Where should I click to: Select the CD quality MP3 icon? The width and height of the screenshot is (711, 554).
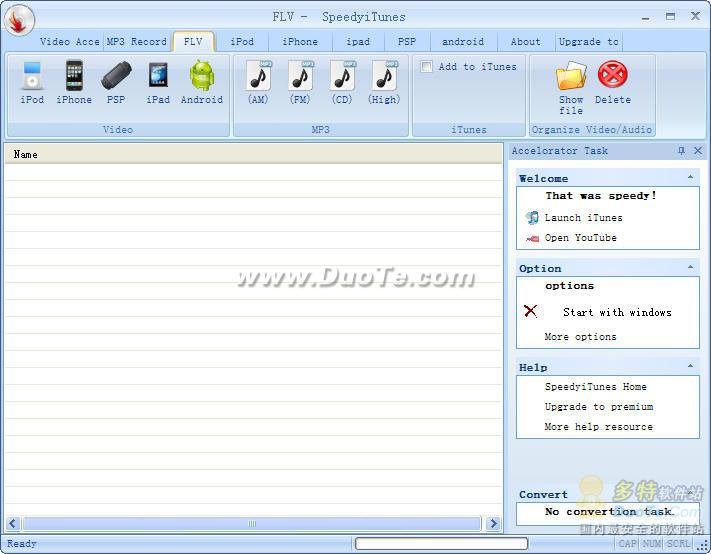point(342,78)
